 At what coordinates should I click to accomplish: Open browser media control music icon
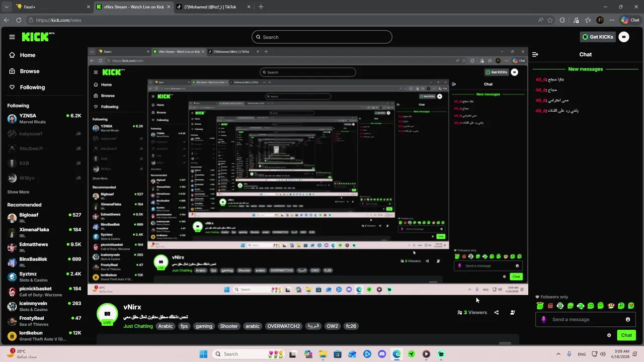(575, 20)
